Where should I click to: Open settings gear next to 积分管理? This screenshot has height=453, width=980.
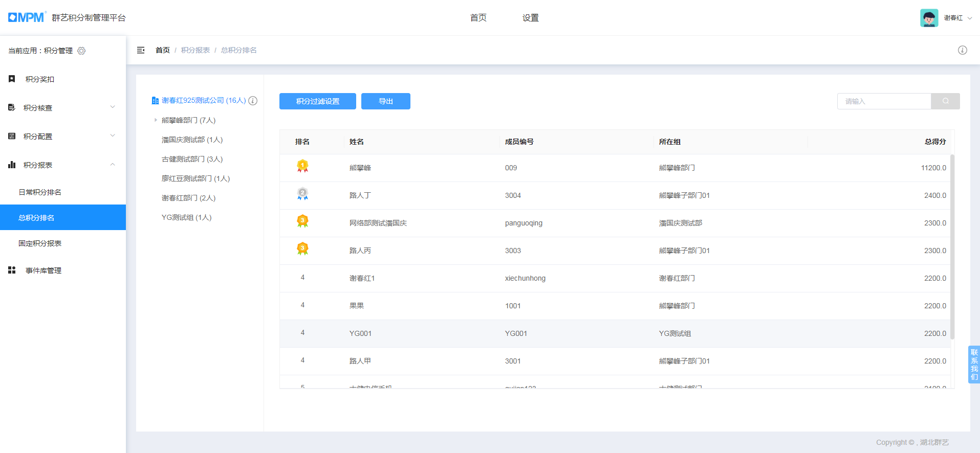(x=81, y=51)
